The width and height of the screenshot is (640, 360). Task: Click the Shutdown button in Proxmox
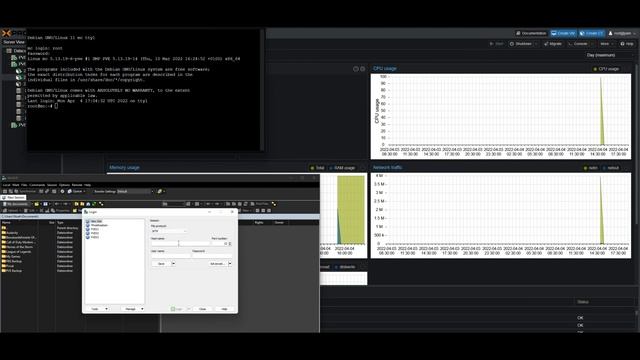[521, 44]
